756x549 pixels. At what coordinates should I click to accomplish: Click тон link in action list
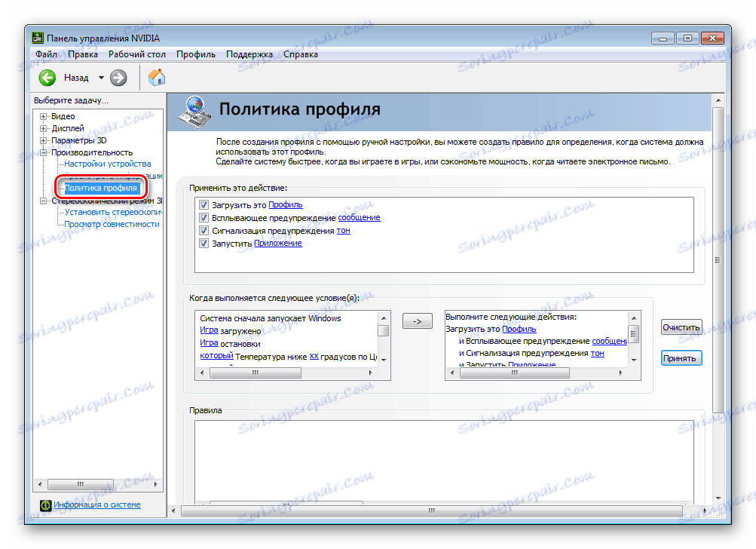[343, 231]
